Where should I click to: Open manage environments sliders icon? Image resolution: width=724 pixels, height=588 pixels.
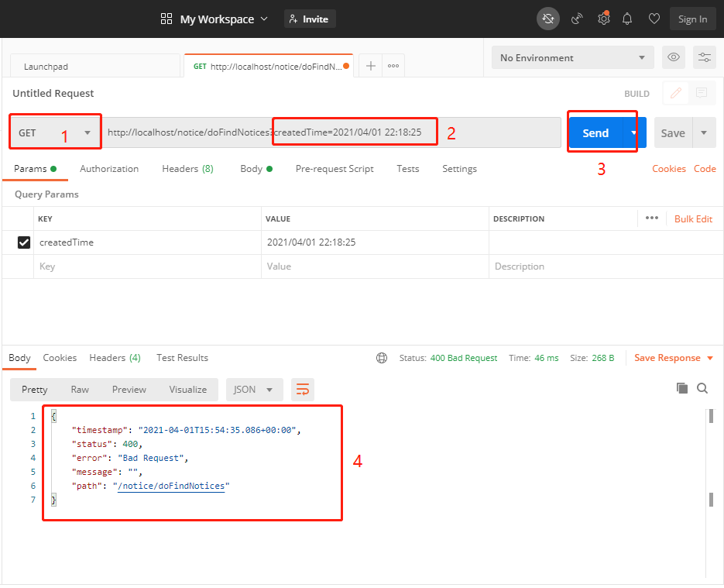tap(704, 57)
